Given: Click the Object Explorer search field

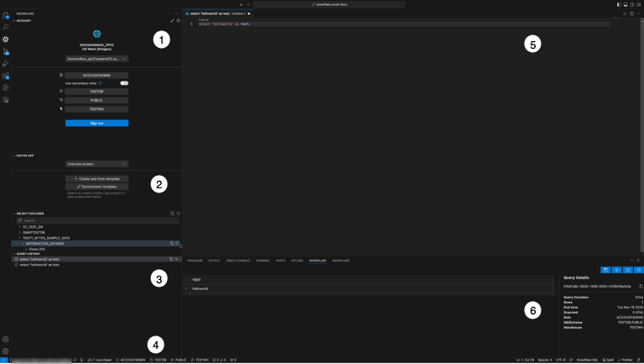Looking at the screenshot, I should coord(97,220).
